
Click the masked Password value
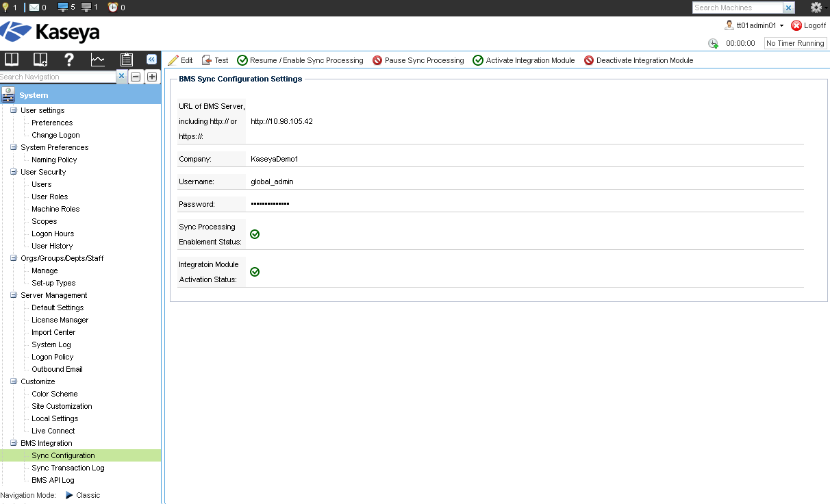270,204
